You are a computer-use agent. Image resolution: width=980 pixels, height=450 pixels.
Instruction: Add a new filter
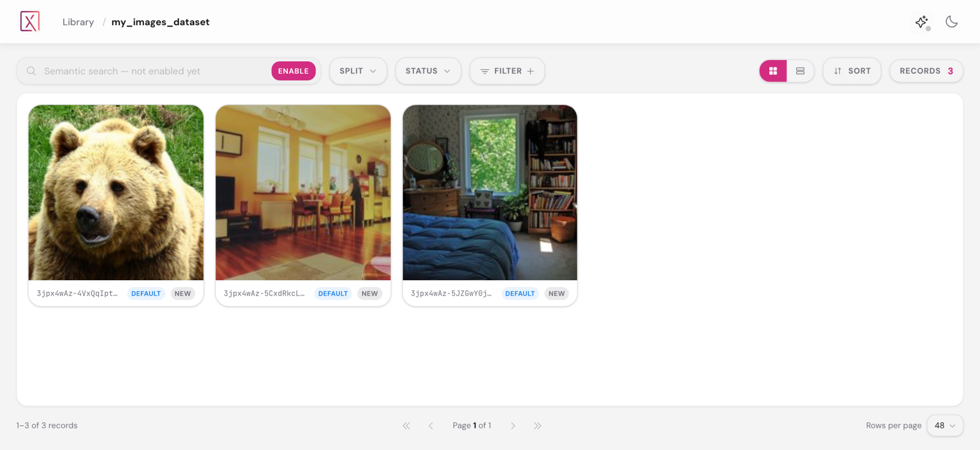tap(507, 71)
